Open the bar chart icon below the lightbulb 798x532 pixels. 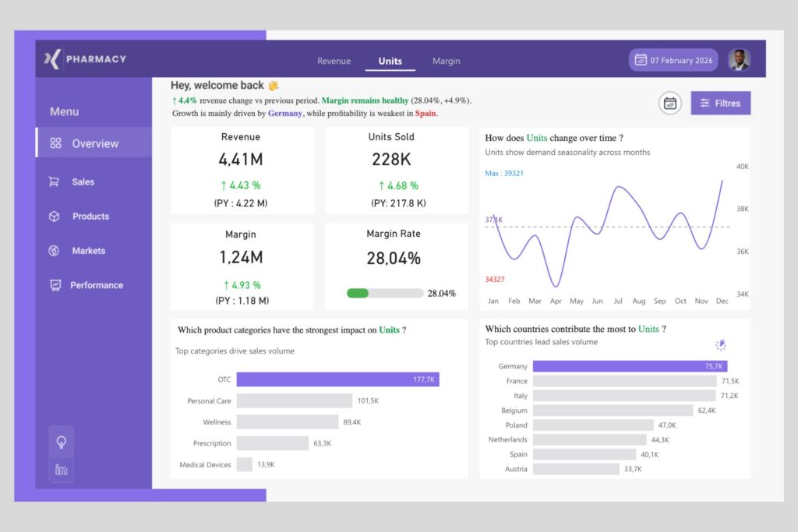[x=61, y=470]
